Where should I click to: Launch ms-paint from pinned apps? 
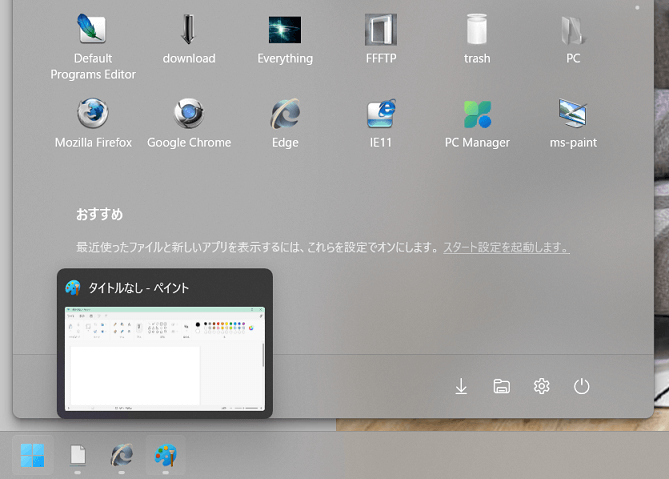coord(573,124)
